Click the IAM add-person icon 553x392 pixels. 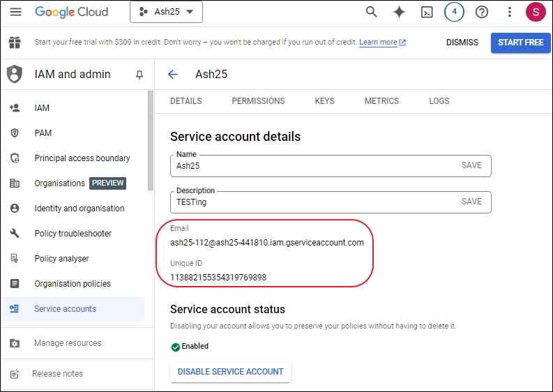(15, 107)
